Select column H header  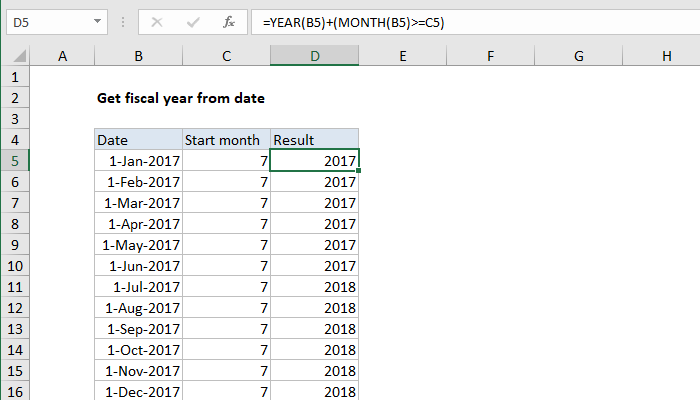pos(666,58)
